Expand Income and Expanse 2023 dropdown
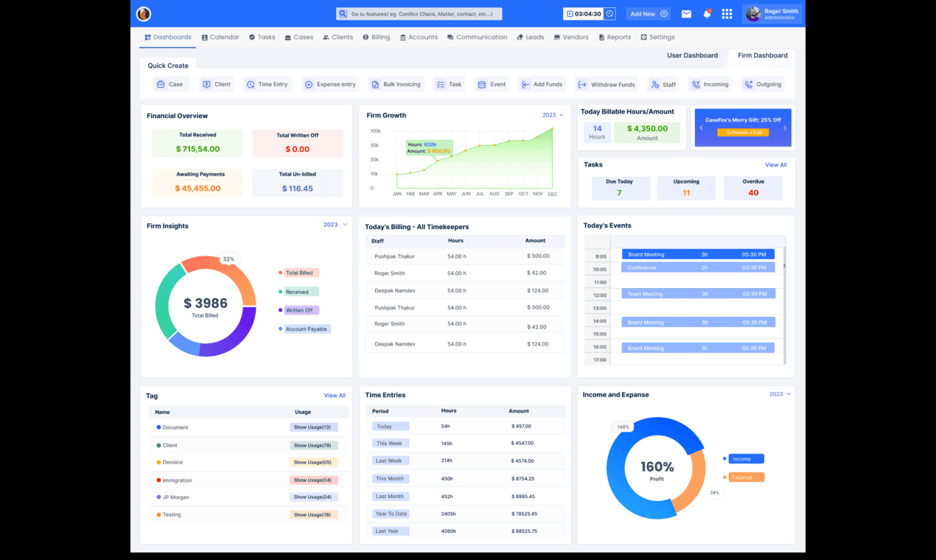The width and height of the screenshot is (936, 560). point(780,394)
